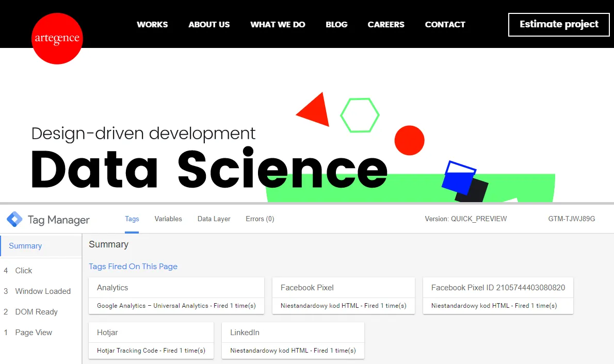This screenshot has height=364, width=614.
Task: Open the Analytics tag card
Action: pyautogui.click(x=176, y=295)
